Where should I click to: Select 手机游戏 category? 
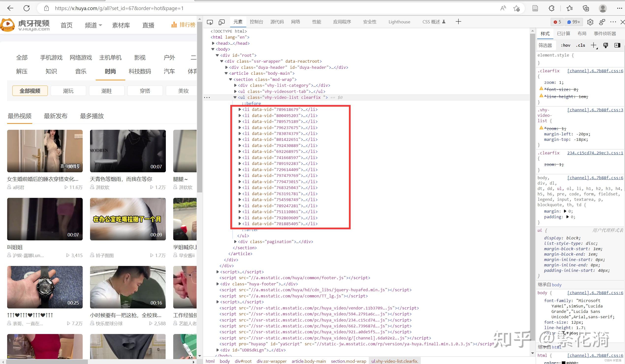pos(51,58)
